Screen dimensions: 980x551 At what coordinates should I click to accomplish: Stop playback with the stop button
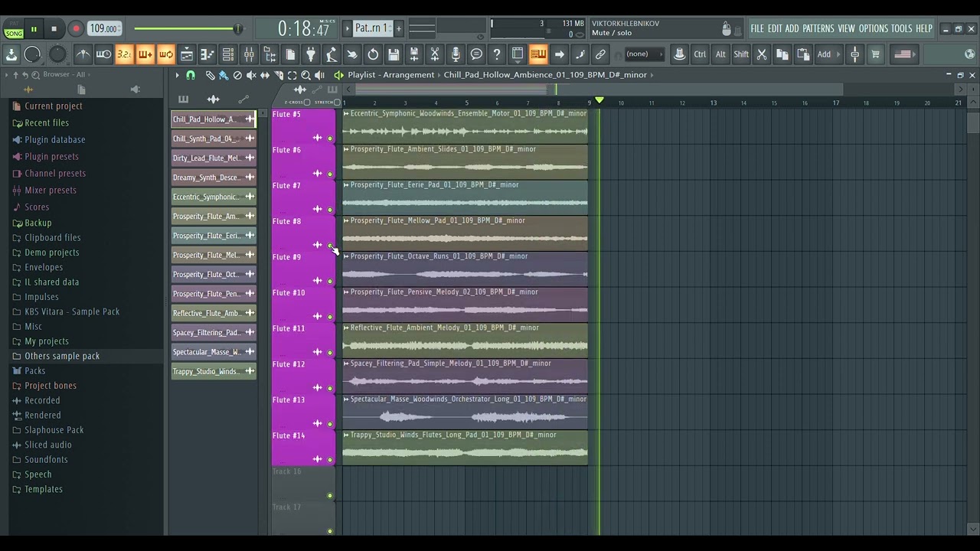tap(54, 29)
